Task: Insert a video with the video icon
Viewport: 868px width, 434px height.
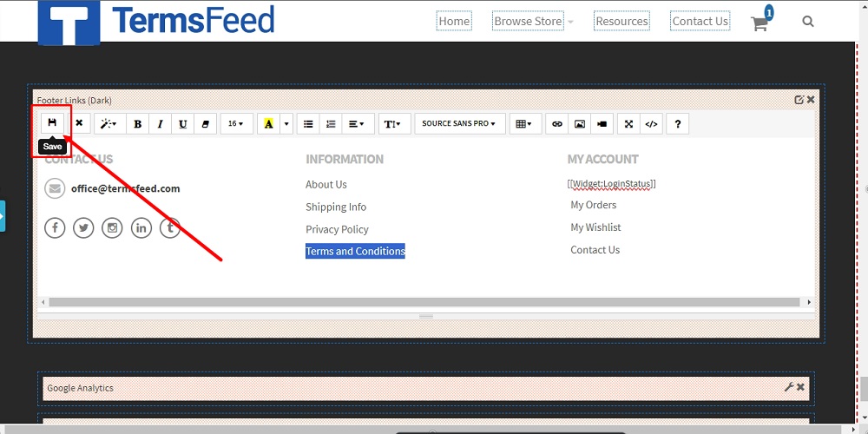Action: (x=602, y=123)
